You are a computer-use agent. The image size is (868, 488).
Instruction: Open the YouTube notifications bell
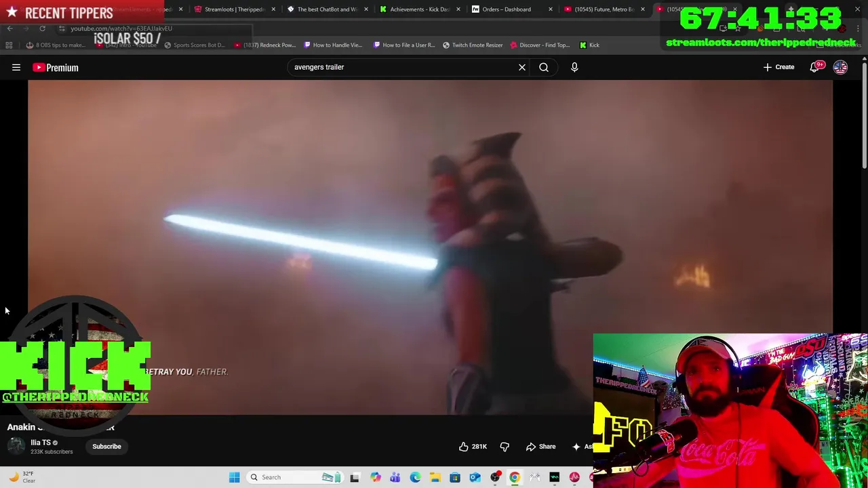pos(816,67)
